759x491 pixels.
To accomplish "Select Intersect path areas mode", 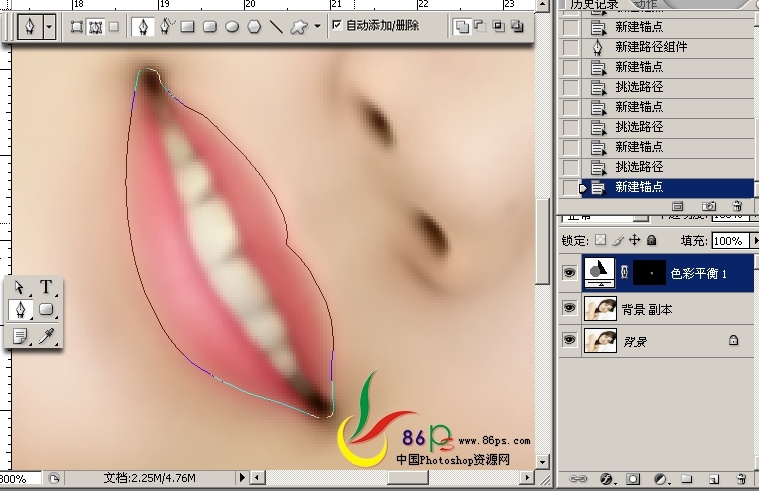I will [x=499, y=26].
